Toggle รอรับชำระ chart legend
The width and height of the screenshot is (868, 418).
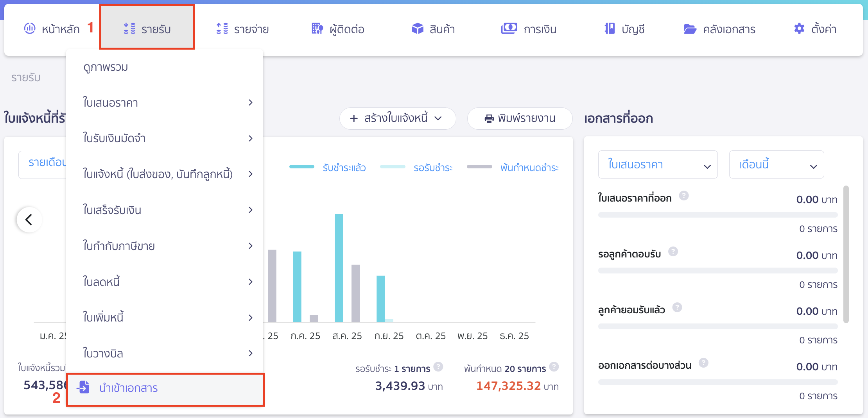click(x=416, y=168)
